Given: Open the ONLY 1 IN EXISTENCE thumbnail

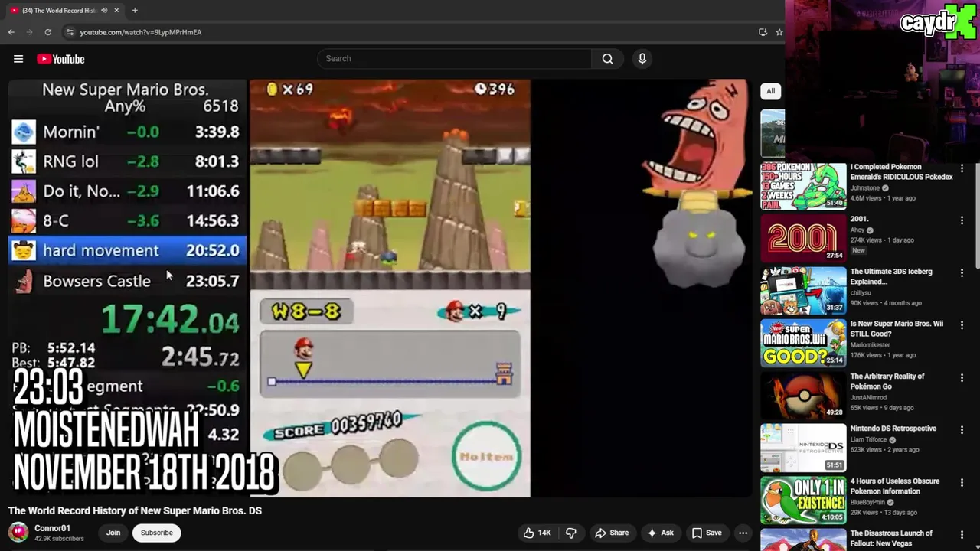Looking at the screenshot, I should (x=803, y=500).
